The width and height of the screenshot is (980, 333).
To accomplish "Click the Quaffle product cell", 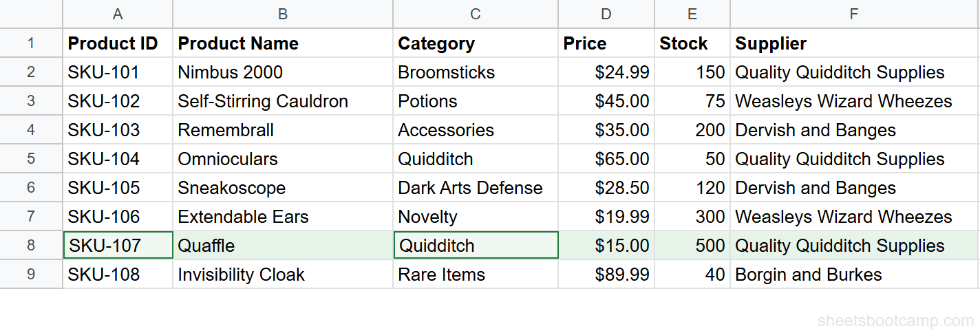I will click(x=282, y=246).
